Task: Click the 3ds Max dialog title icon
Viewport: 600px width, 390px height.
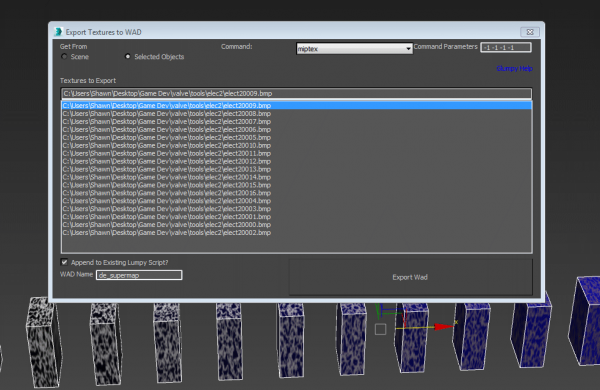Action: click(x=58, y=32)
